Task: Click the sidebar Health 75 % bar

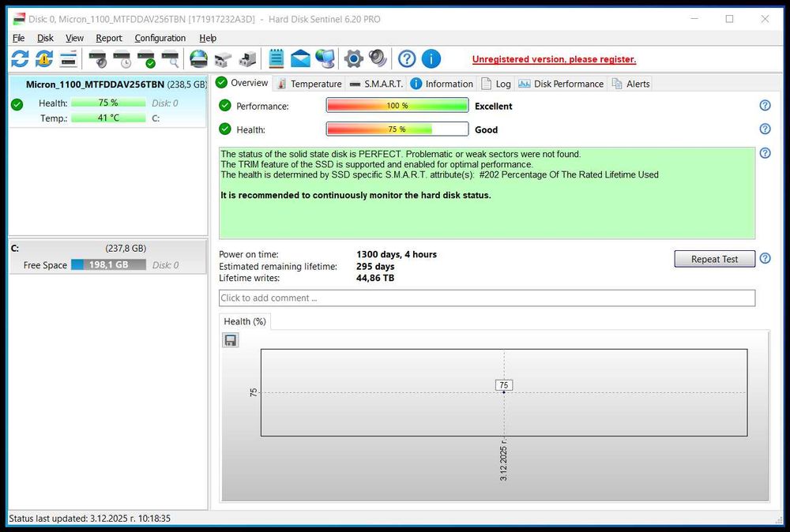Action: click(108, 103)
